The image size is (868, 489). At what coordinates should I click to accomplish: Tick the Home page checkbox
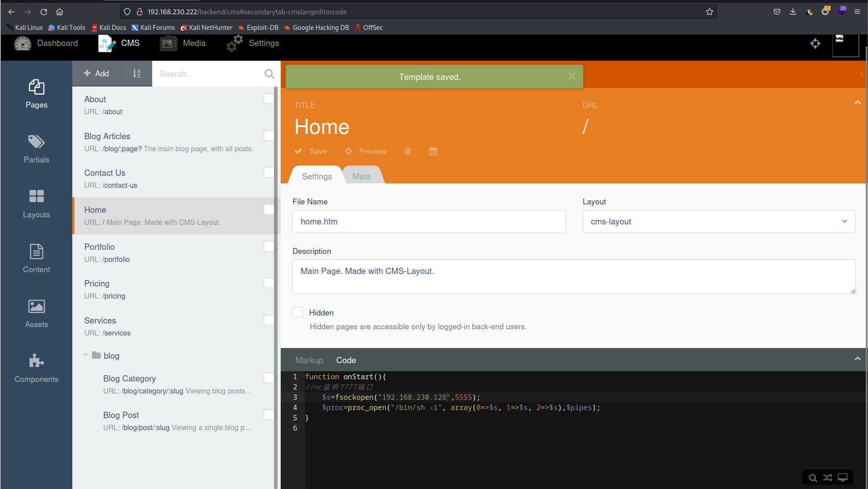tap(269, 209)
